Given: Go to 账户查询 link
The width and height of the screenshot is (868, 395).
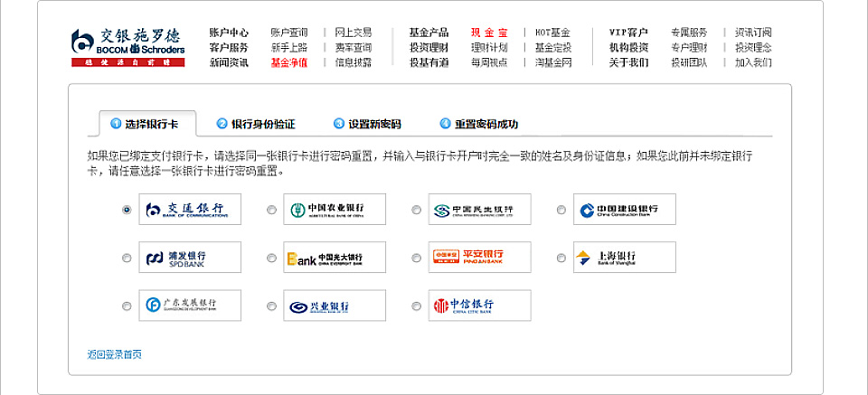Looking at the screenshot, I should (289, 33).
